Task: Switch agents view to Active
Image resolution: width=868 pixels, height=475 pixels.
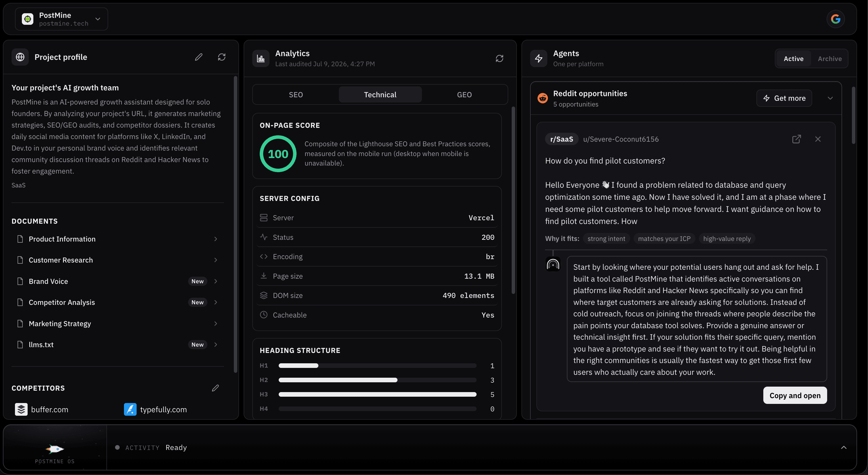Action: coord(793,59)
